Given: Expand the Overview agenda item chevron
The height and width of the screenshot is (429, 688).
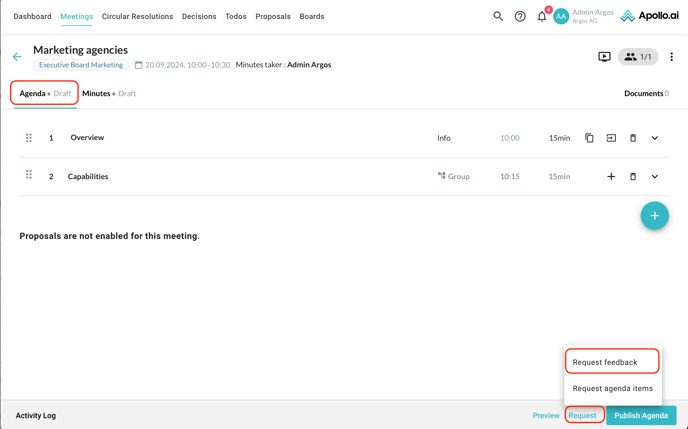Looking at the screenshot, I should coord(655,138).
